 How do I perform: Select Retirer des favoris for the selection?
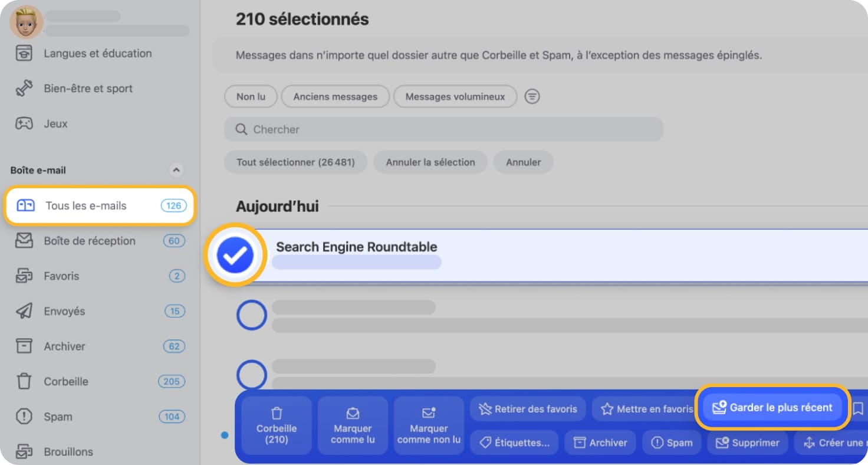527,408
